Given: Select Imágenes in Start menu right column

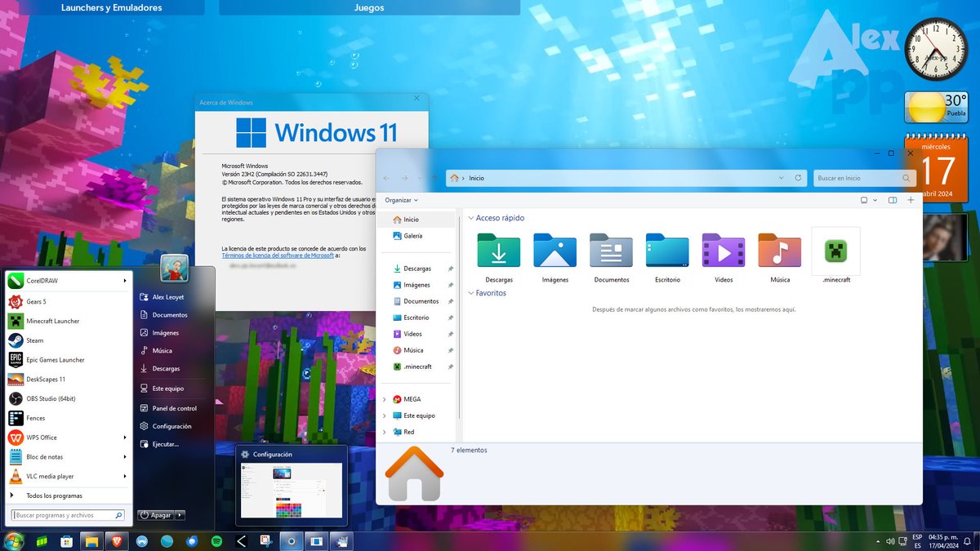Looking at the screenshot, I should [x=166, y=333].
